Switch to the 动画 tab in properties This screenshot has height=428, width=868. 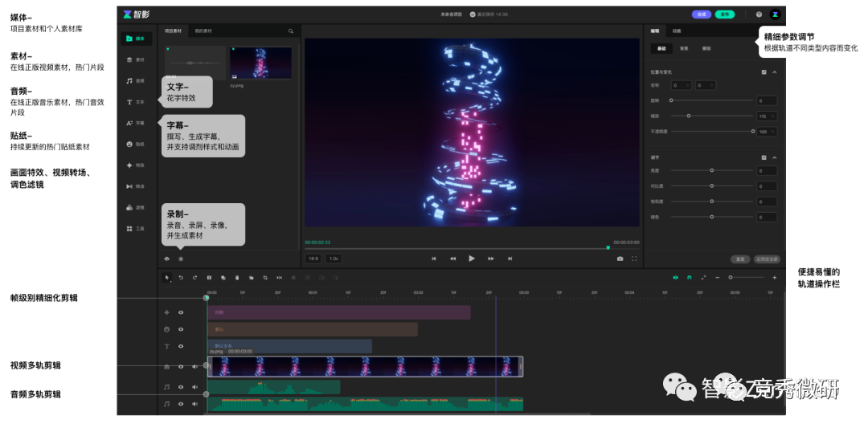(x=677, y=31)
